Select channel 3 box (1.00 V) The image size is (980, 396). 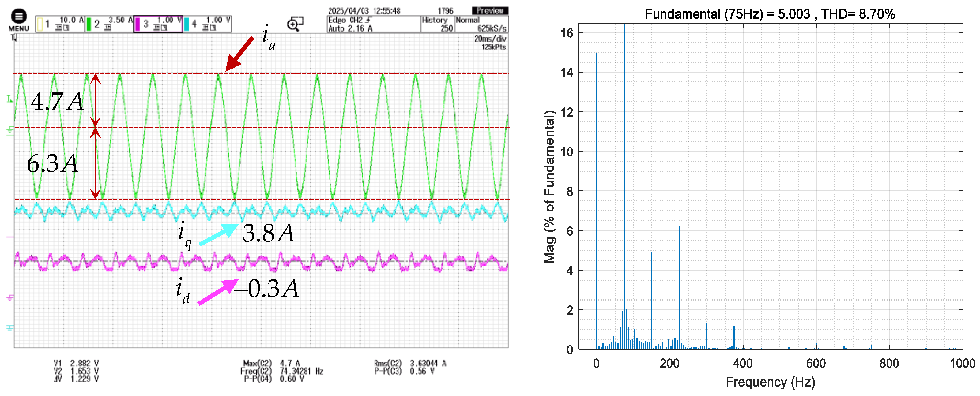[x=158, y=24]
